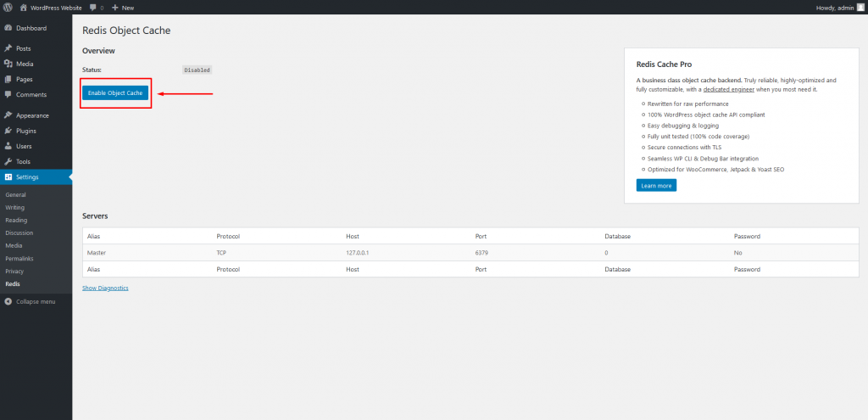Open General settings submenu
The image size is (868, 420).
coord(15,195)
